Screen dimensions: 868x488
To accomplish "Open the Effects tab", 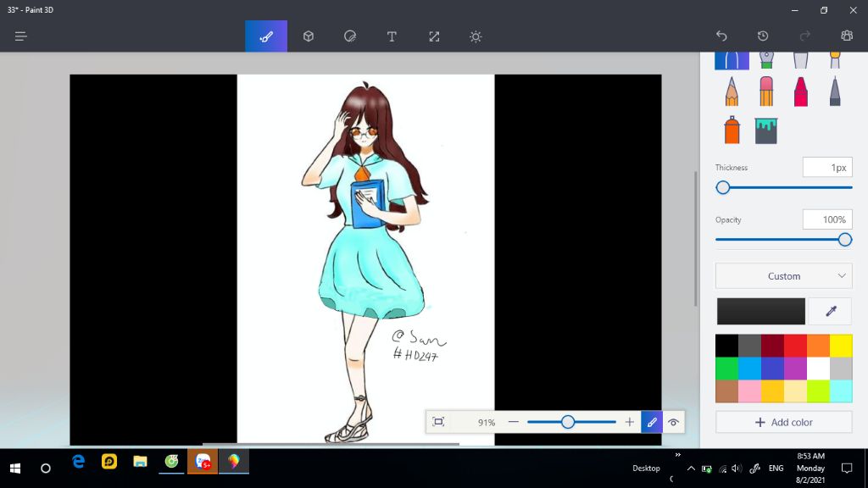I will pyautogui.click(x=476, y=36).
